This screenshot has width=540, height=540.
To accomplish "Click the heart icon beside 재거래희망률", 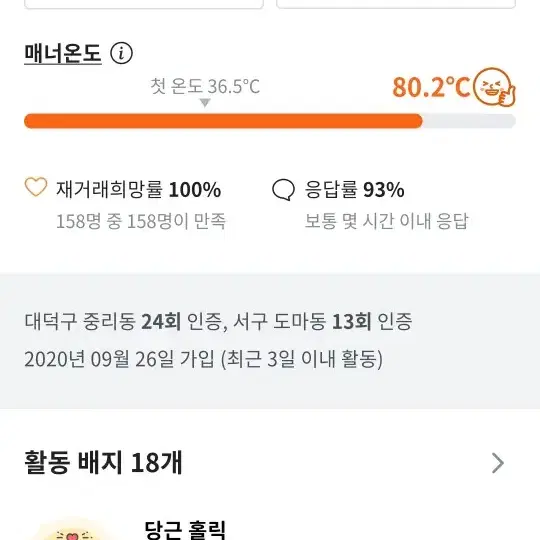I will click(36, 187).
